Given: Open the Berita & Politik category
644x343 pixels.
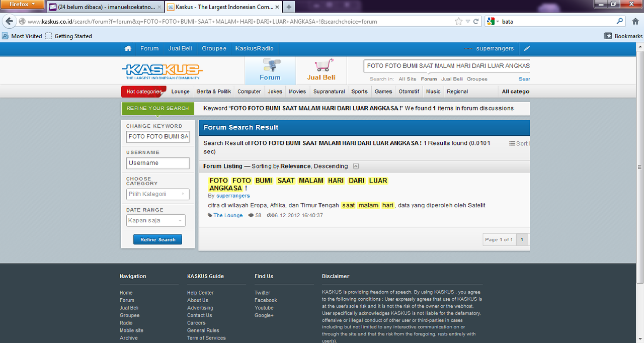Looking at the screenshot, I should (x=214, y=92).
